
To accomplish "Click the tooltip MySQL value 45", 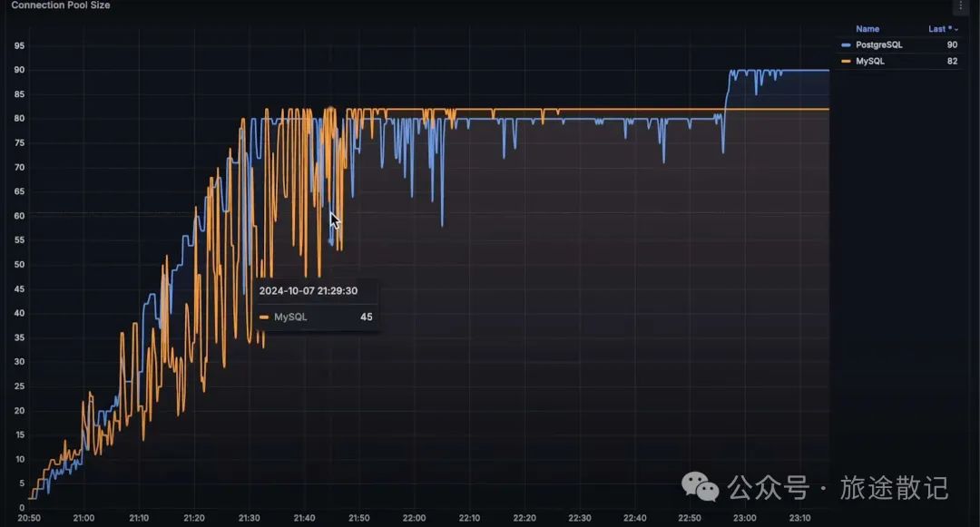I will click(366, 317).
